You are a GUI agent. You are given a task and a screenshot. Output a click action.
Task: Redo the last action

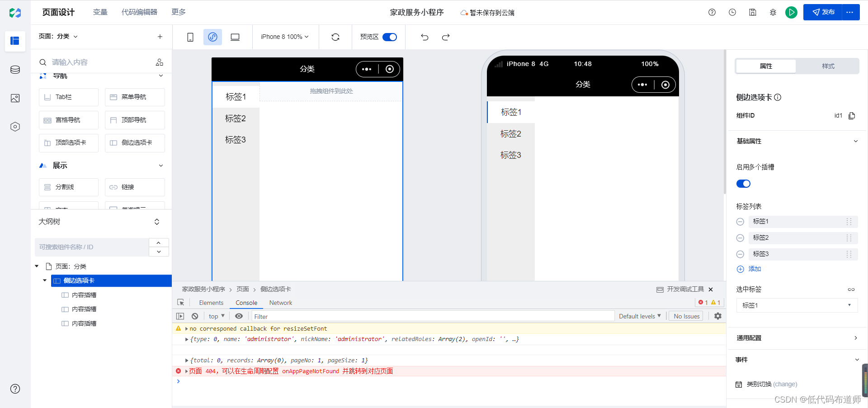446,37
